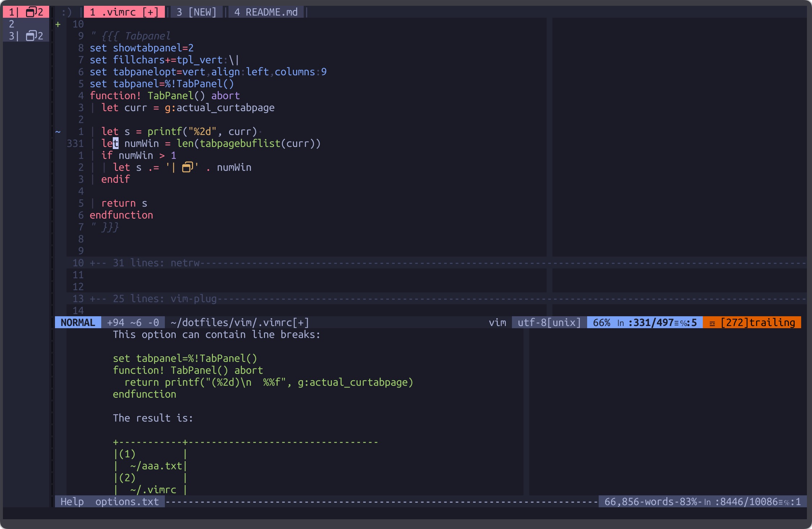Click the green + sign in gutter

[58, 24]
